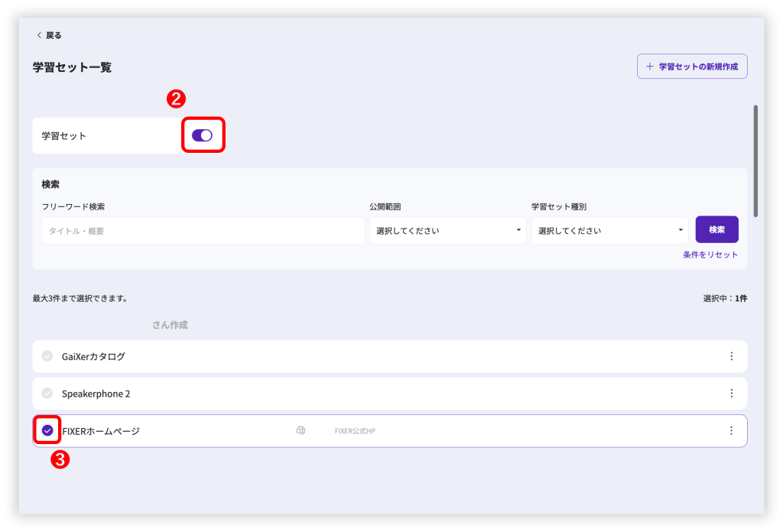Click the vertical scrollbar on the right
Screen dimensions: 783x532
click(755, 161)
